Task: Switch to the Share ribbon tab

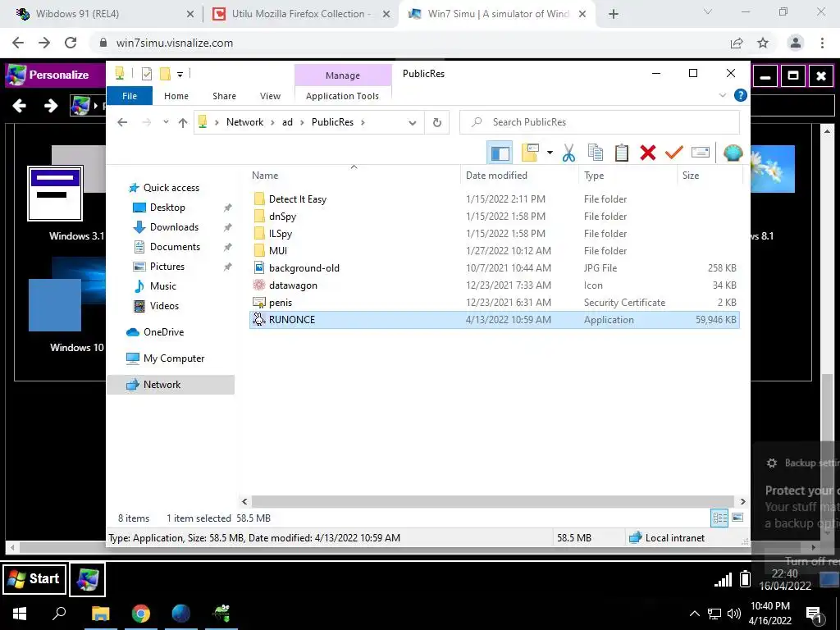Action: tap(224, 96)
